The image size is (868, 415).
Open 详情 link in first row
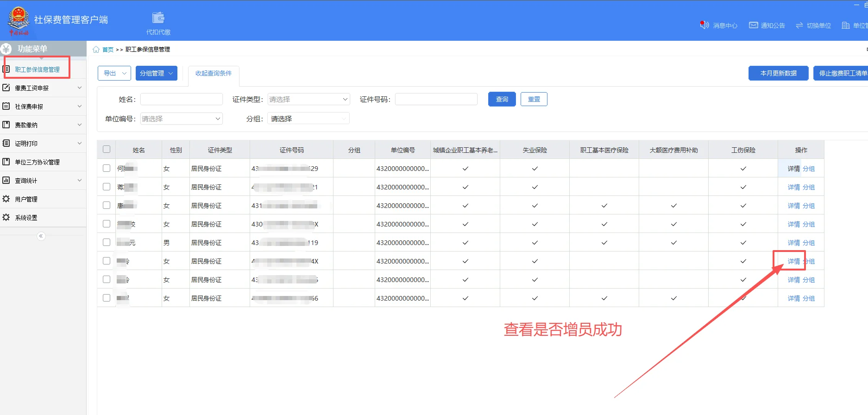(x=794, y=169)
